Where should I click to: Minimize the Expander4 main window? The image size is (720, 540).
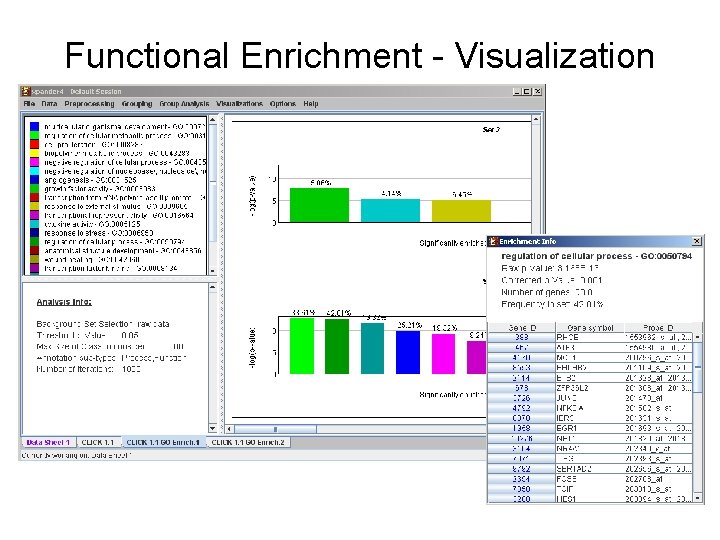(x=517, y=91)
